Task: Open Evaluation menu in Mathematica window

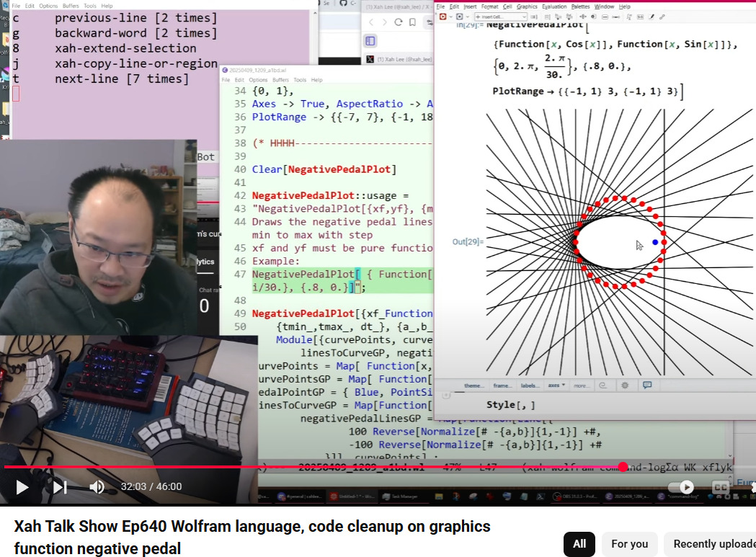Action: tap(554, 6)
